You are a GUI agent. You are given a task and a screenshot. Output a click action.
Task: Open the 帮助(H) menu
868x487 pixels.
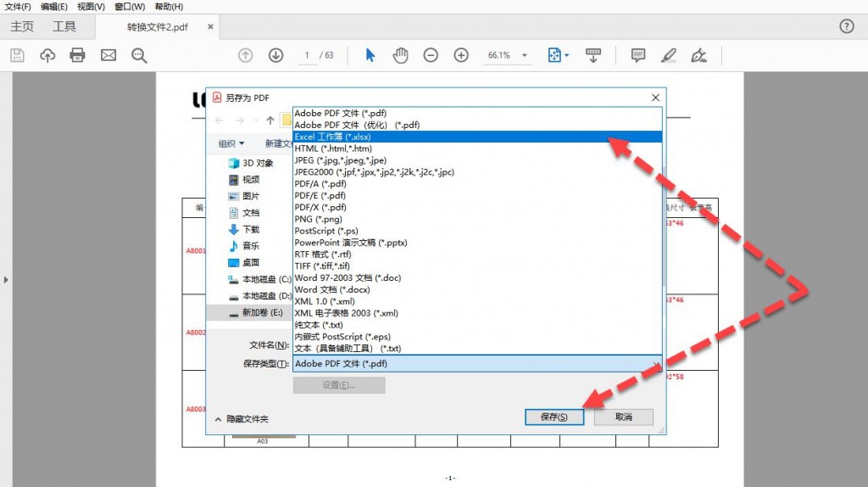[x=169, y=7]
